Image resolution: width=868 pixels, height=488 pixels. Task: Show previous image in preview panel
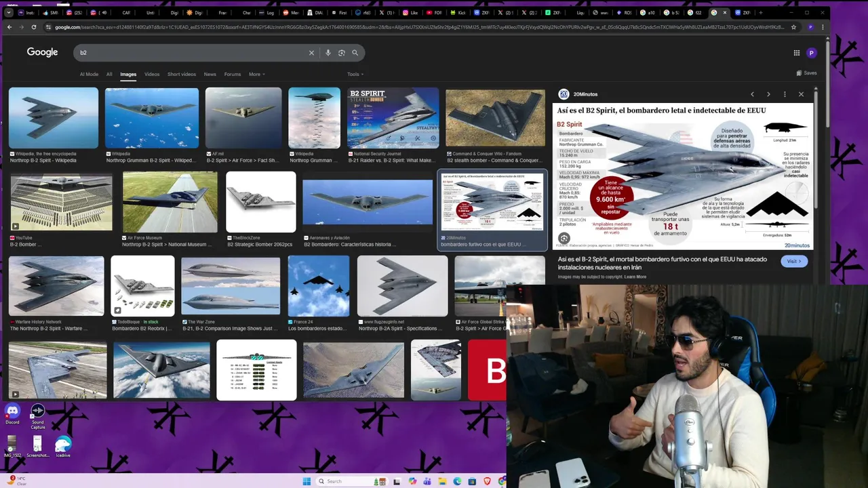coord(752,94)
